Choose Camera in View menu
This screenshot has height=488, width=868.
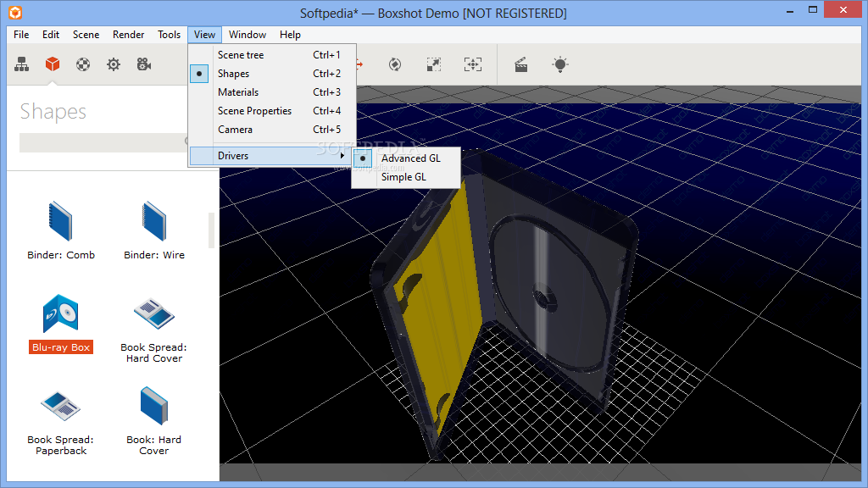(x=272, y=130)
